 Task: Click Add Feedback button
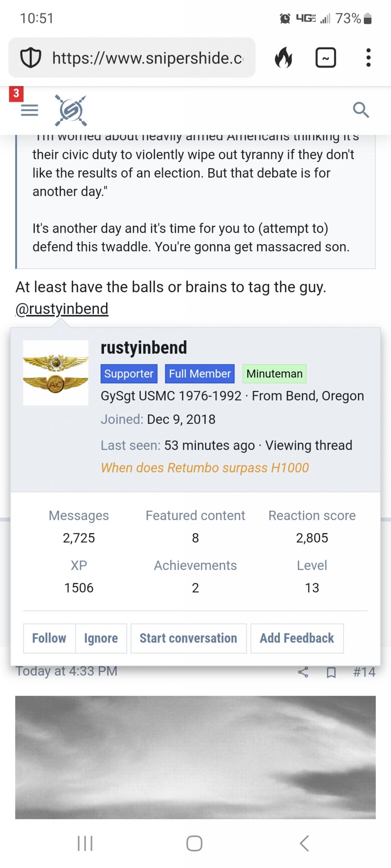click(x=297, y=638)
